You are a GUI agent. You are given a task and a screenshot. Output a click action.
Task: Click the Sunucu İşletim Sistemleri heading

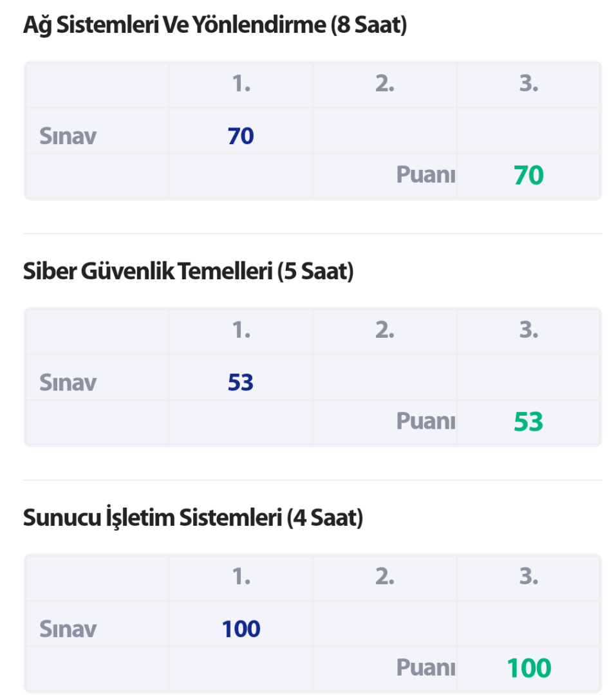point(193,518)
